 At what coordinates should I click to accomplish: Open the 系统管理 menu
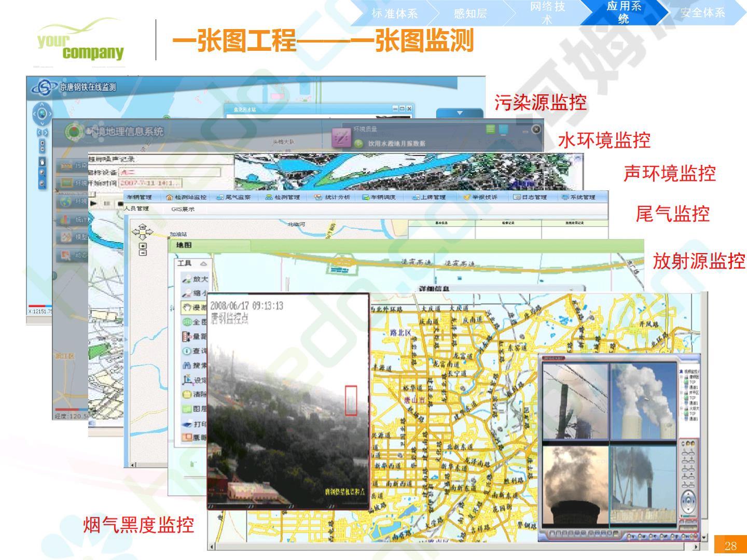(x=578, y=198)
